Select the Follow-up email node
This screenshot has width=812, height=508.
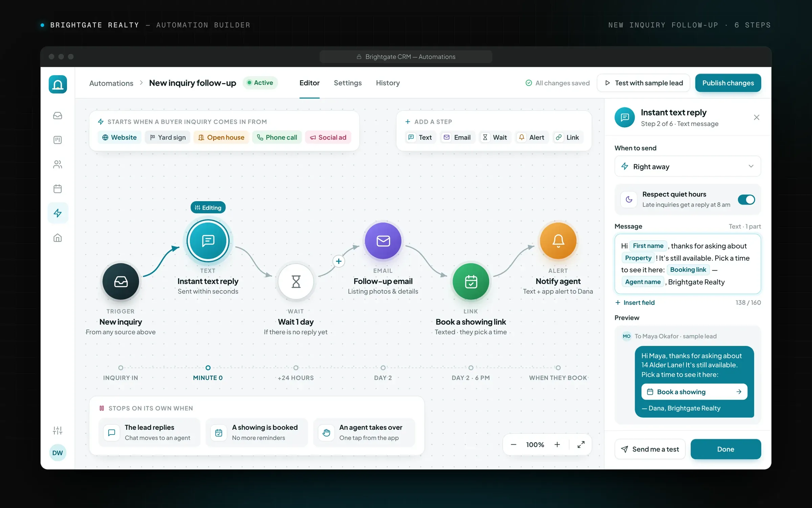(383, 241)
